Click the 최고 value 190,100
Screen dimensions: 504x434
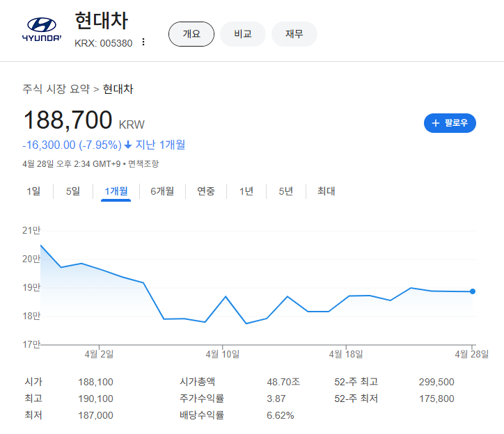(95, 399)
